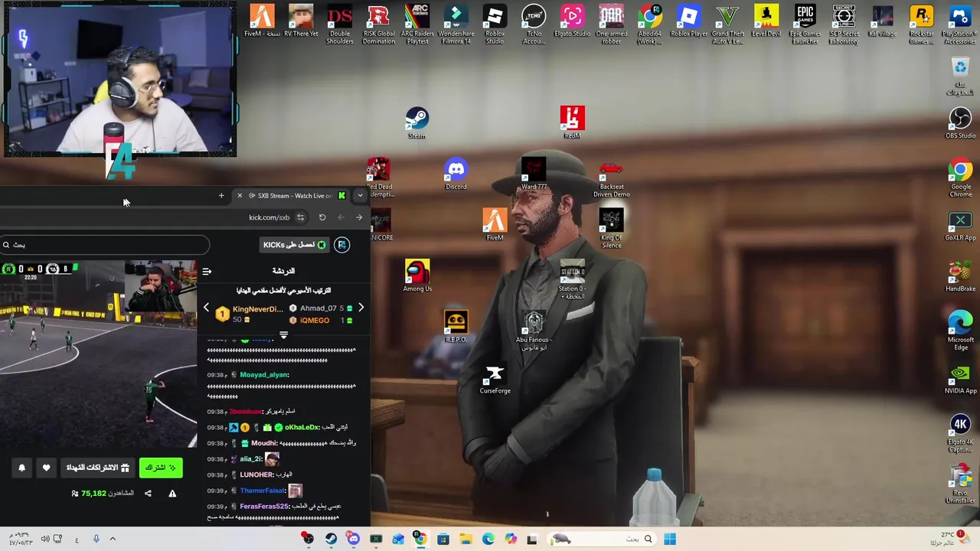Screen dimensions: 980x551
Task: Open File Explorer from the taskbar
Action: point(465,540)
